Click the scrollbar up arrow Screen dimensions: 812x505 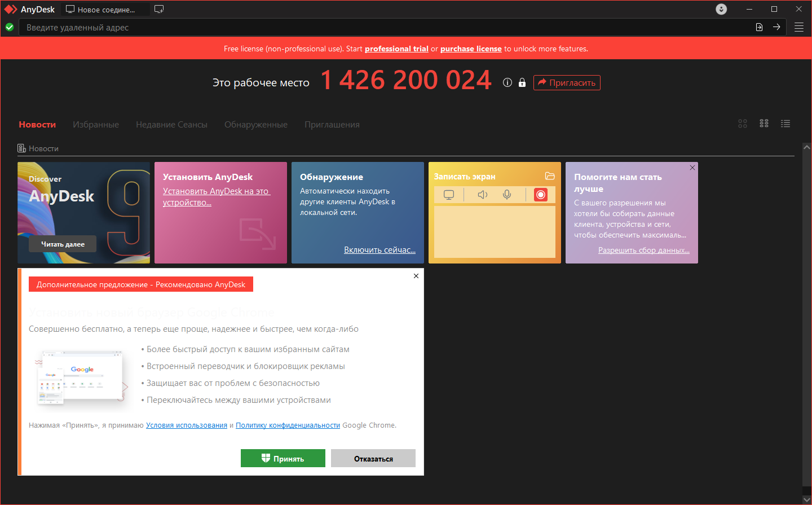coord(807,147)
